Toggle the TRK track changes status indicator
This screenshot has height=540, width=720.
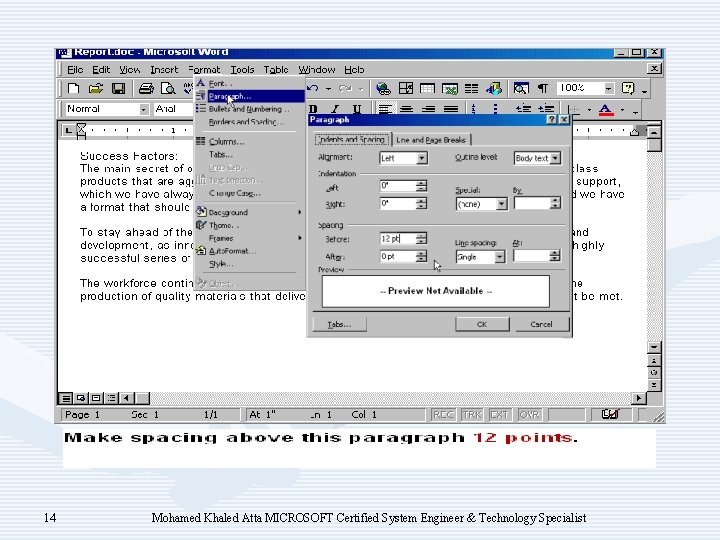point(472,415)
